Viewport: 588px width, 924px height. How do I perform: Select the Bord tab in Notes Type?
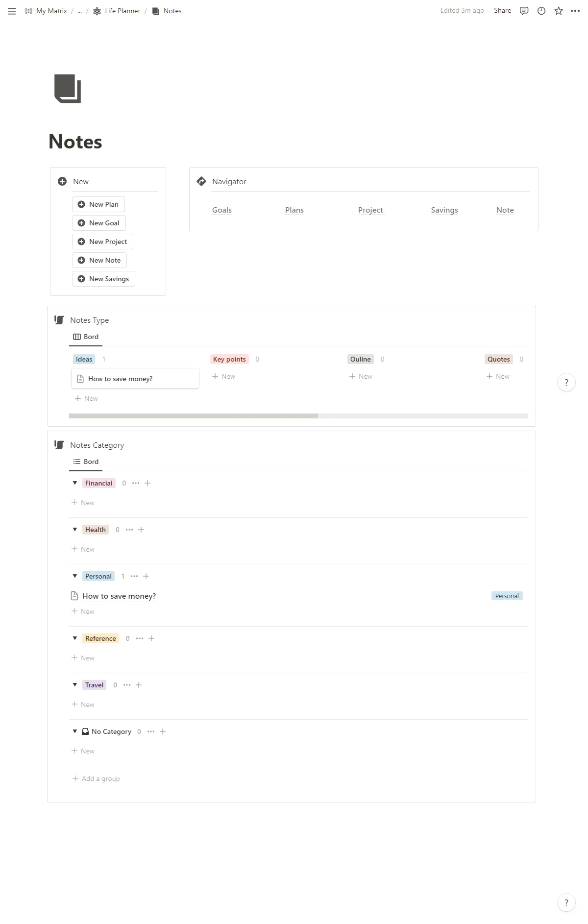pos(86,337)
